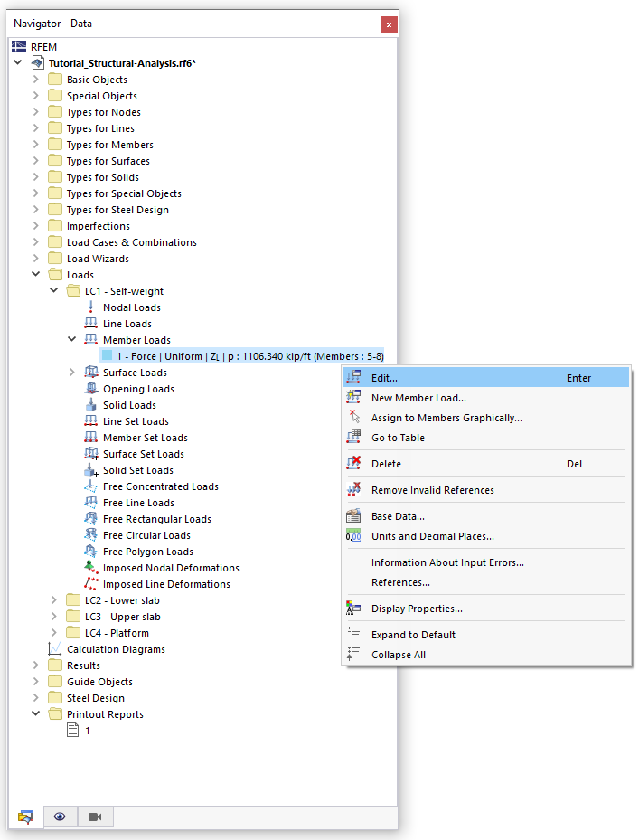Click the Member Loads icon
The height and width of the screenshot is (840, 639).
tap(91, 340)
